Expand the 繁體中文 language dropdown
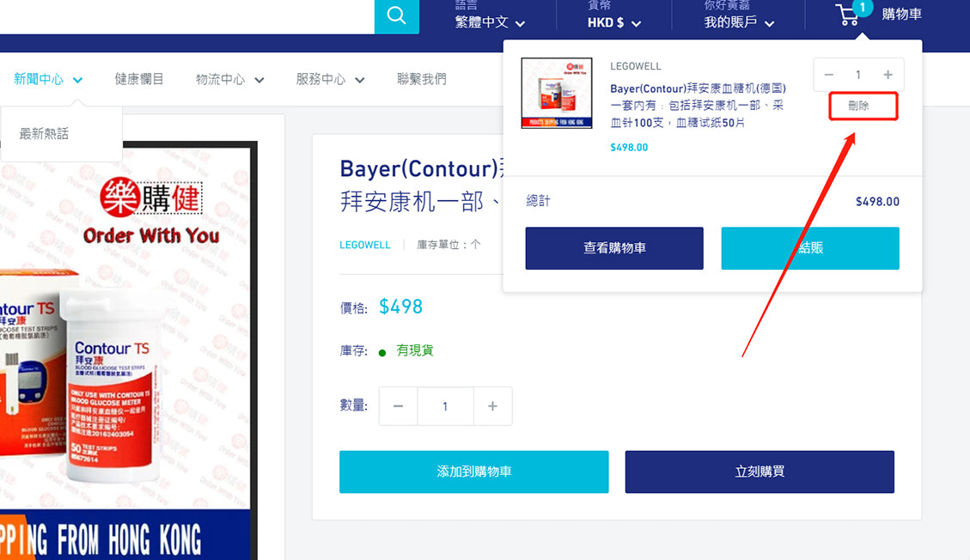 click(x=490, y=22)
